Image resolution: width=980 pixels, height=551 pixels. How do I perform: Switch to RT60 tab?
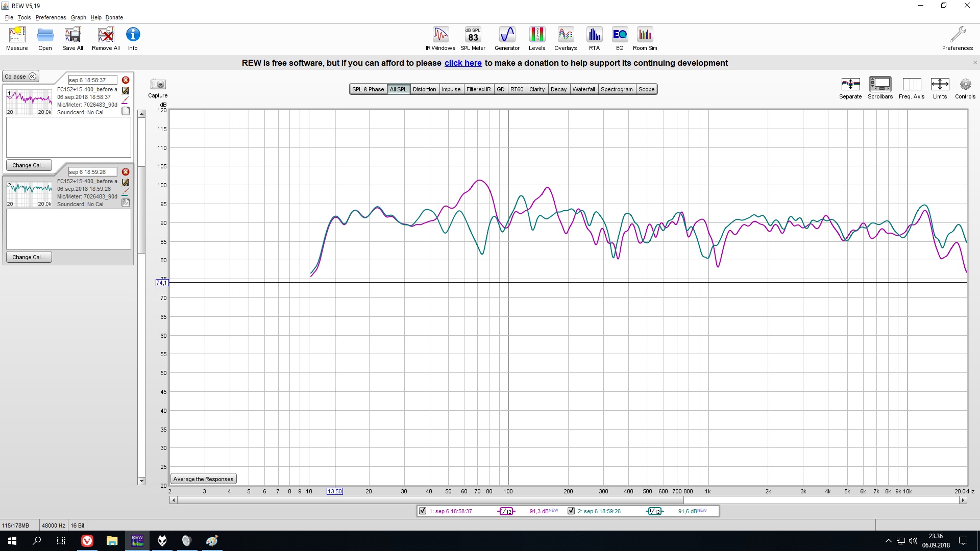[x=517, y=89]
